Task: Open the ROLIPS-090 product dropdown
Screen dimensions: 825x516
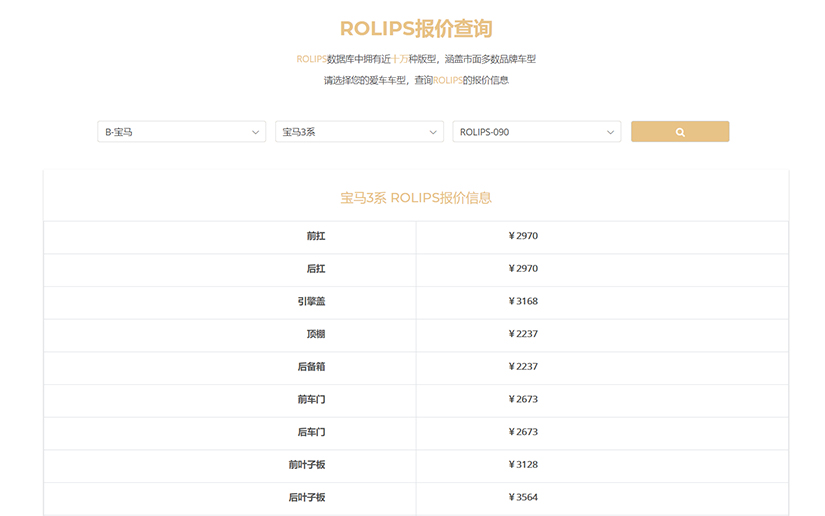Action: tap(536, 132)
